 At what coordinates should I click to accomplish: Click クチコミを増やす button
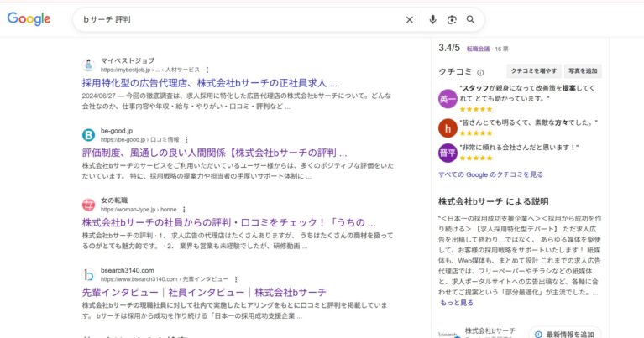click(534, 71)
